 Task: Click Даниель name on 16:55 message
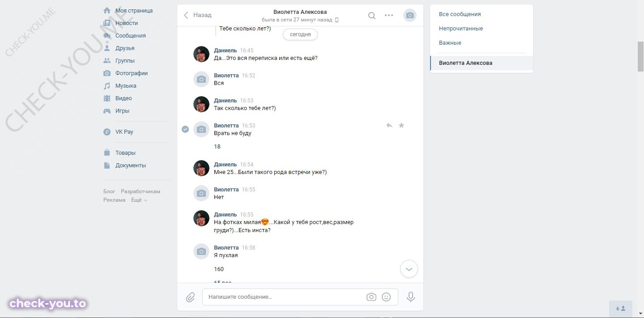tap(226, 215)
